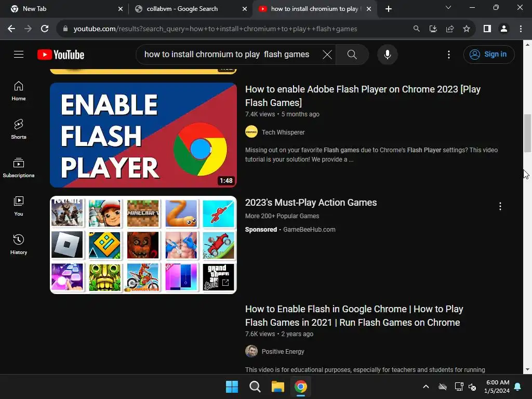This screenshot has width=532, height=399.
Task: Open '2023's Must-Play Action Games' ad title
Action: 311,203
